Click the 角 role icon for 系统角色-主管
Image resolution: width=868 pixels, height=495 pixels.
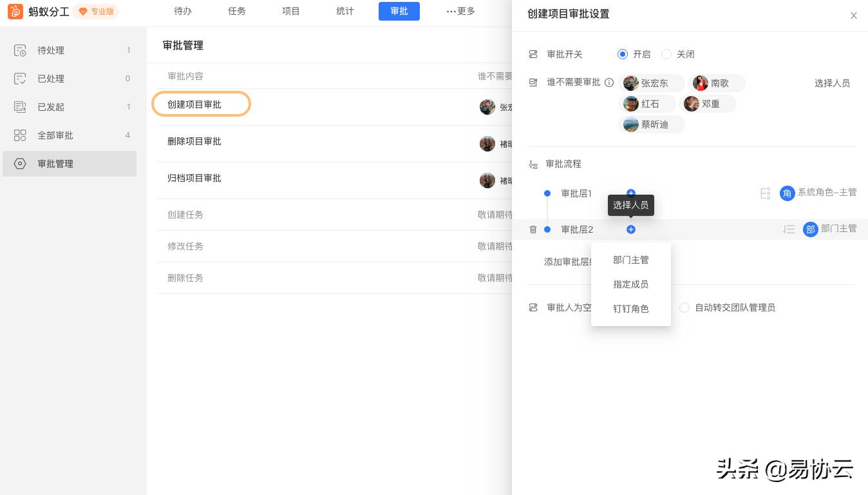(788, 193)
